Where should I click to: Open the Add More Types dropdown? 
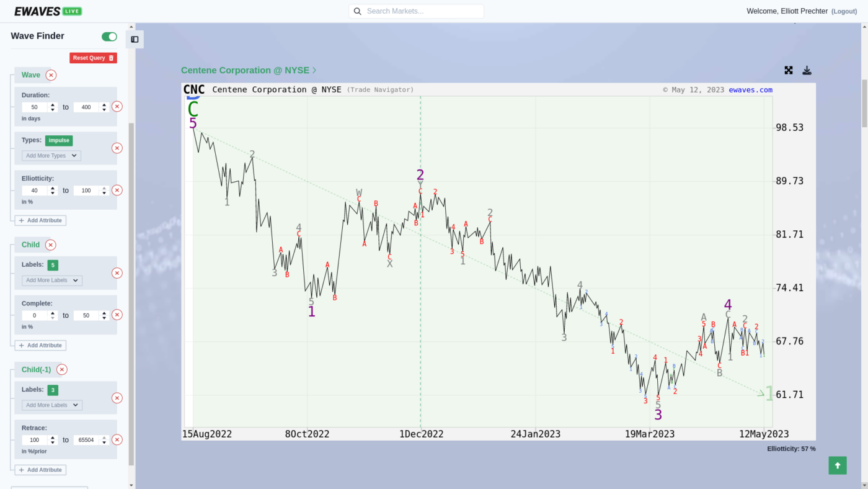pos(51,156)
